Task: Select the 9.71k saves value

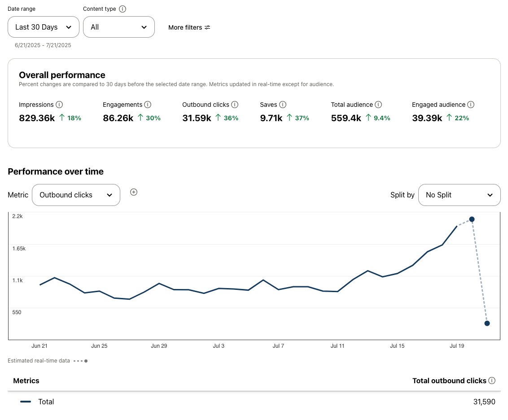Action: [x=271, y=118]
